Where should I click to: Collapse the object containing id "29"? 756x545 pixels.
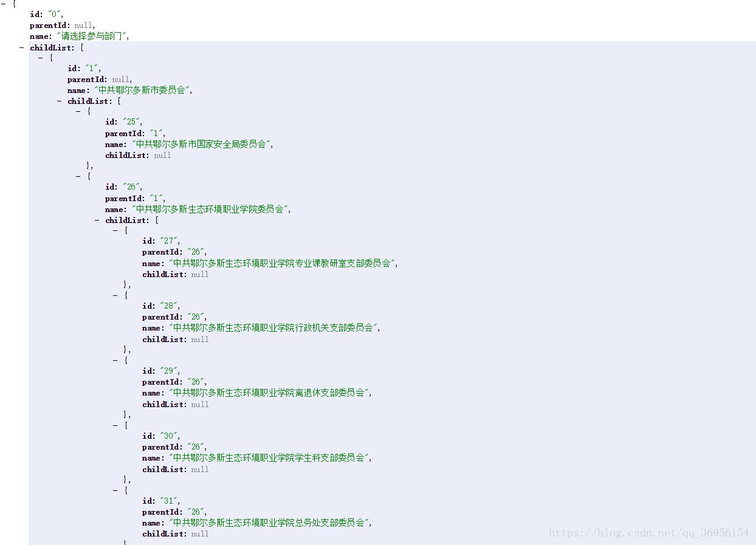[115, 360]
